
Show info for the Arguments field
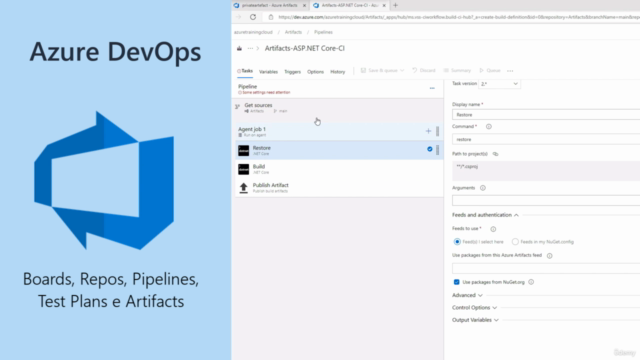pos(483,188)
